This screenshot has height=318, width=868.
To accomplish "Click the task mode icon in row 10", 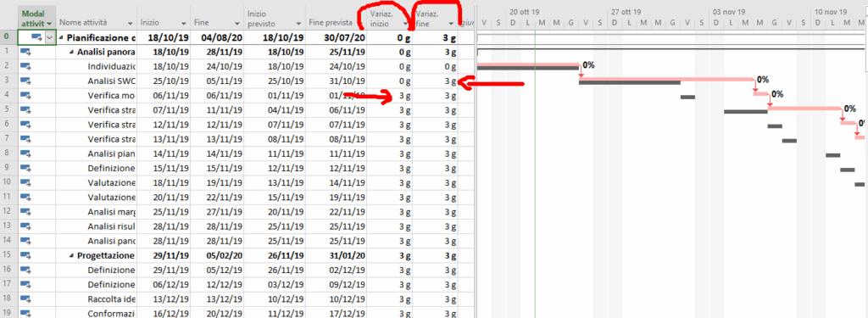I will pyautogui.click(x=25, y=183).
